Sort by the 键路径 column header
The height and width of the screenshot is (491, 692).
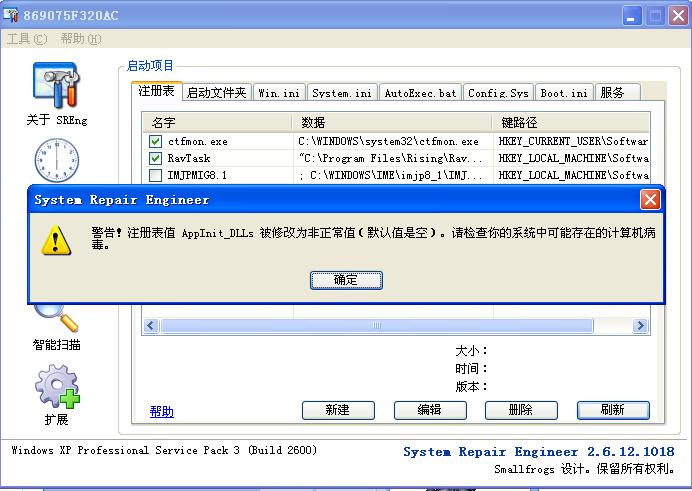pyautogui.click(x=572, y=122)
